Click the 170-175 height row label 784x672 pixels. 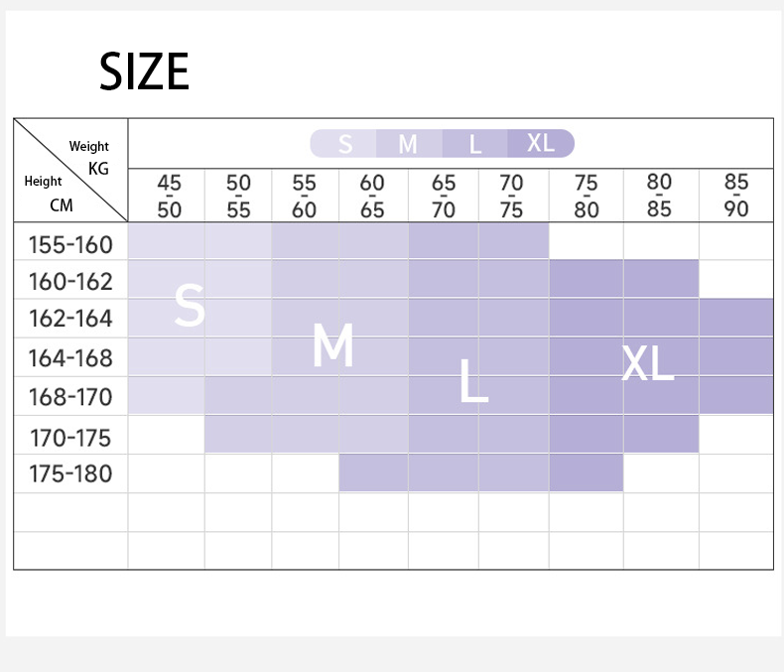point(70,438)
